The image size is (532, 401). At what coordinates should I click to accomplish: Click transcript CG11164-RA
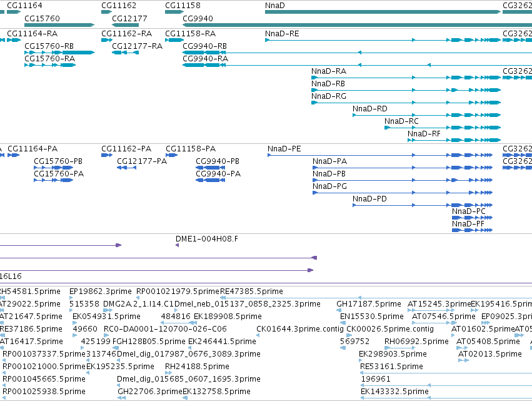point(33,34)
